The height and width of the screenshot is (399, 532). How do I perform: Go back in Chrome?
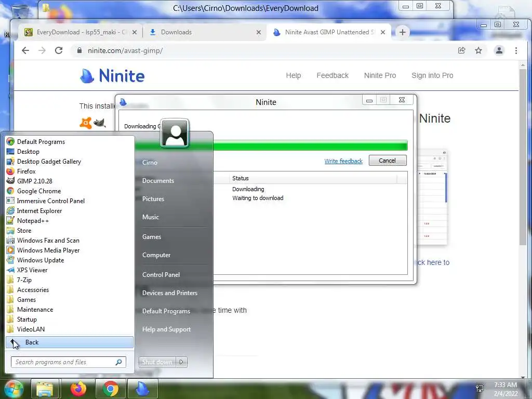coord(25,50)
